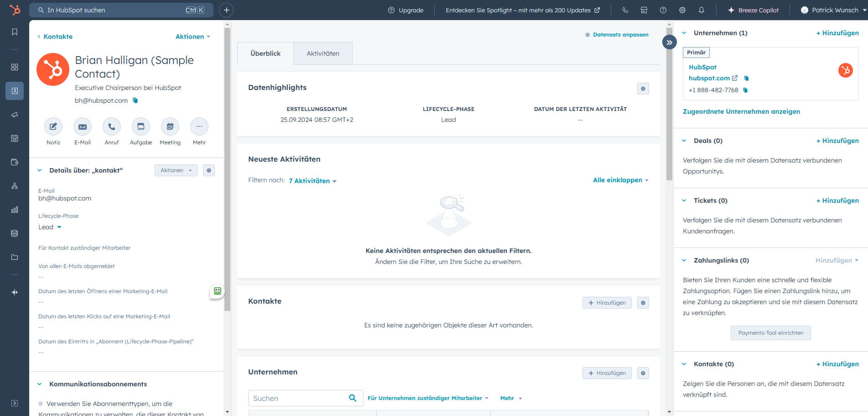This screenshot has width=868, height=416.
Task: Collapse the Deals (0) section
Action: 684,141
